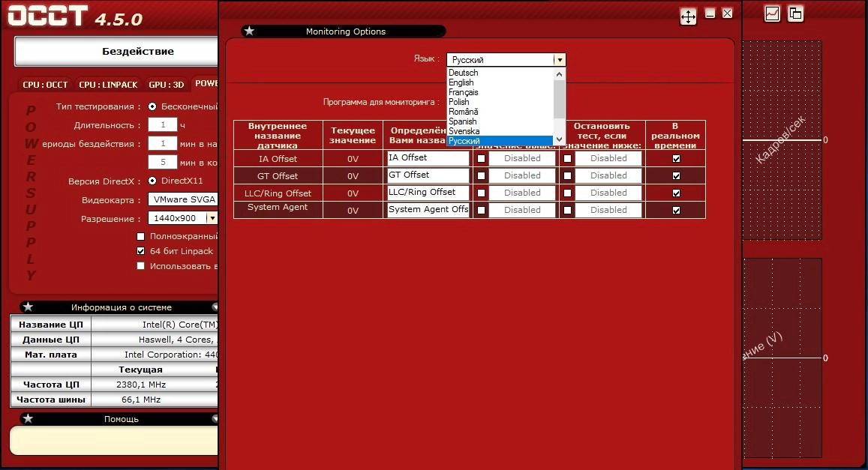Click the 2380,1 MHz frequency value
The image size is (868, 470).
click(x=140, y=385)
